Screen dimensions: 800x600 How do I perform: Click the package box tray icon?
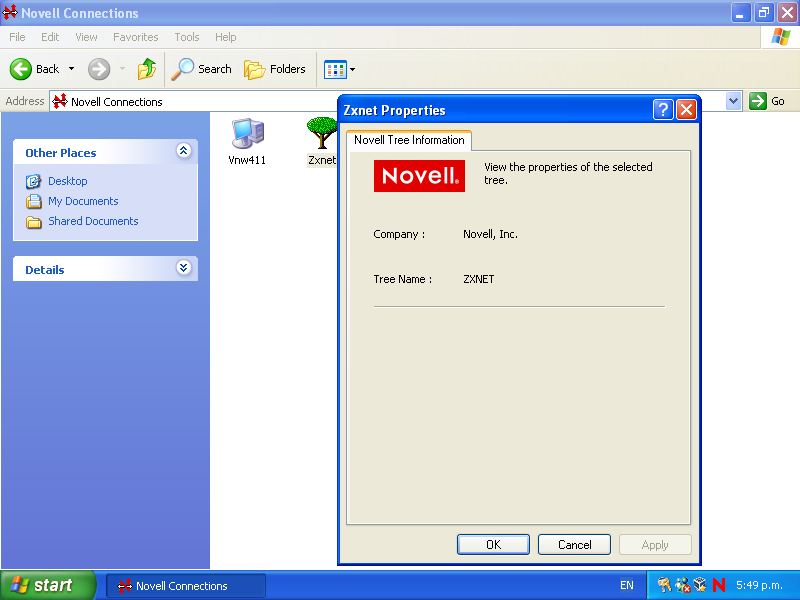pos(701,585)
